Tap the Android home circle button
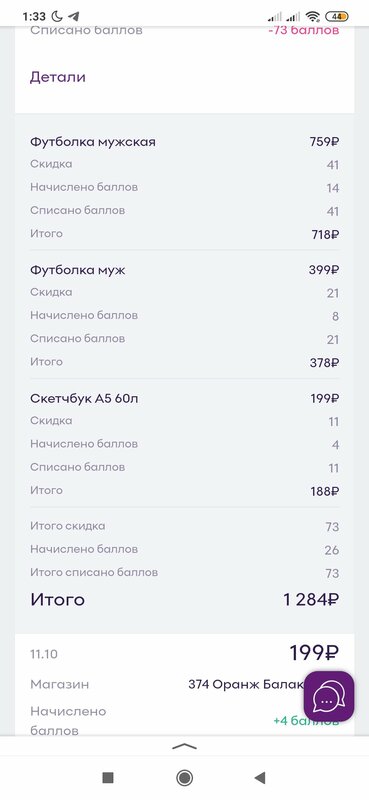 click(184, 777)
